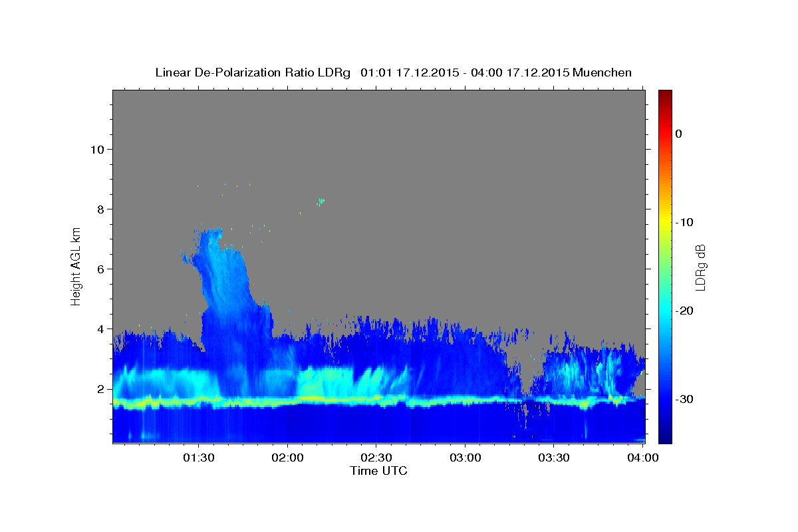Click the '03:00' time tick label
798x532 pixels.
click(465, 458)
